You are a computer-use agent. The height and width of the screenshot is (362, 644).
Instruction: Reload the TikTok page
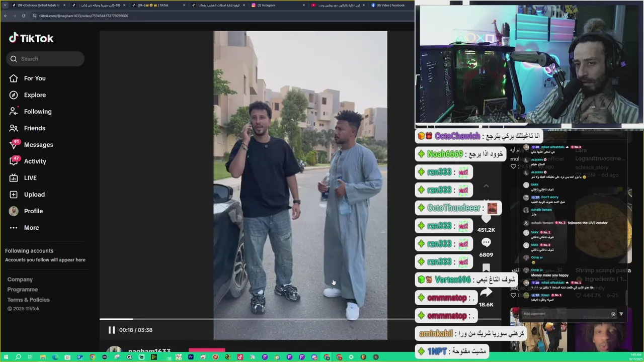coord(23,16)
